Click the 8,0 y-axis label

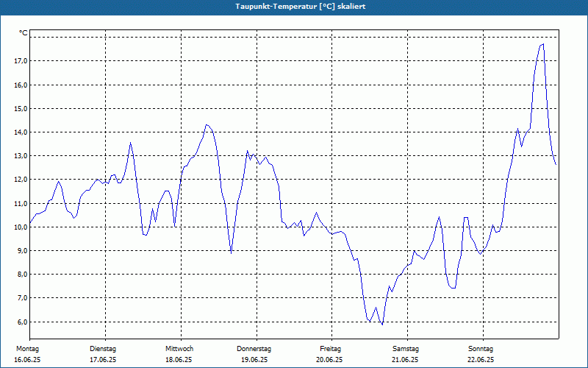(21, 275)
